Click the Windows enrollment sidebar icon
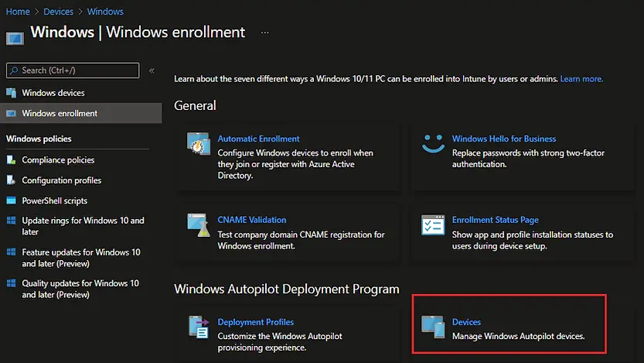This screenshot has height=363, width=644. point(11,113)
